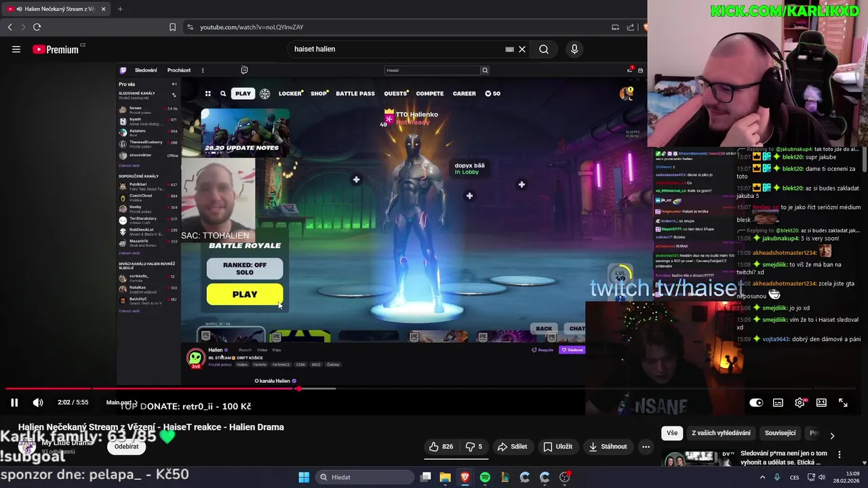
Task: Like the video showing 826 likes
Action: (x=441, y=447)
